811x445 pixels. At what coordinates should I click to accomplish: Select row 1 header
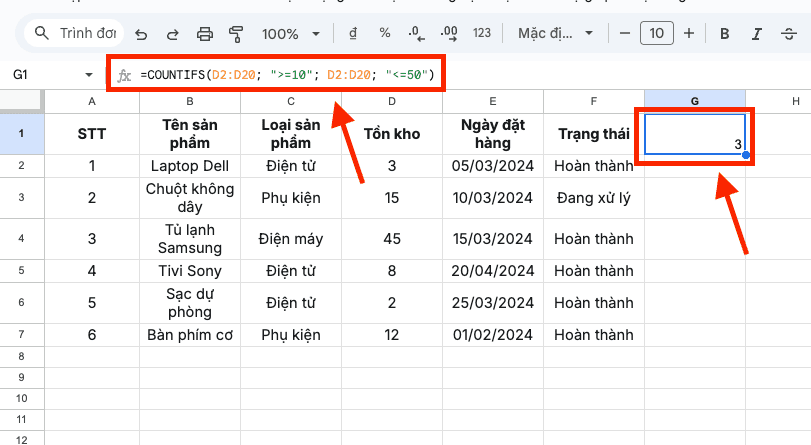[22, 134]
